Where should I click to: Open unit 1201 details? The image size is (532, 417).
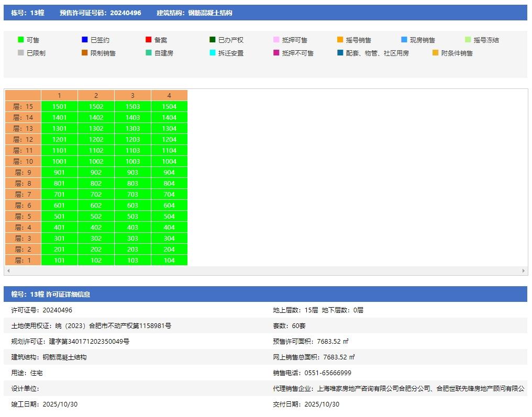[59, 139]
